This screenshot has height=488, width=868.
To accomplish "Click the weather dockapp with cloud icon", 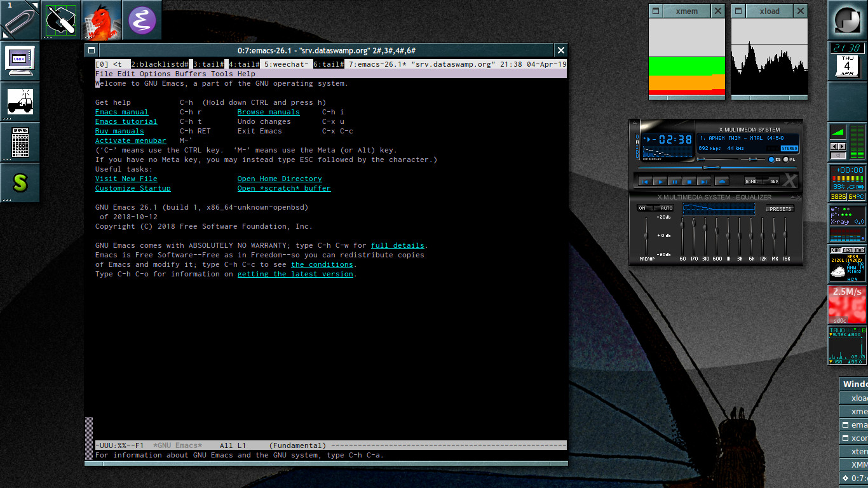I will click(x=848, y=264).
